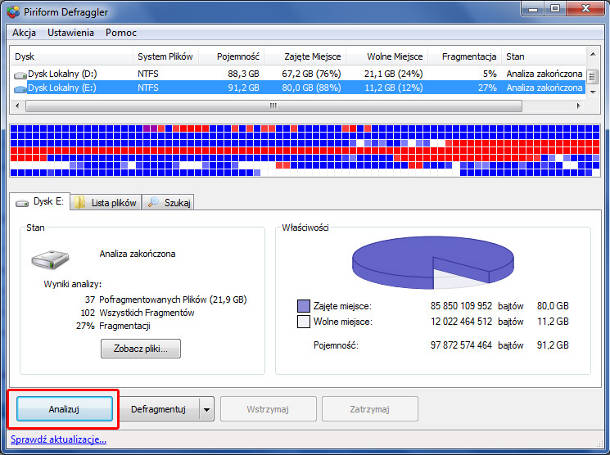Image resolution: width=610 pixels, height=455 pixels.
Task: Click the Wolne miejsce white color swatch
Action: (303, 322)
